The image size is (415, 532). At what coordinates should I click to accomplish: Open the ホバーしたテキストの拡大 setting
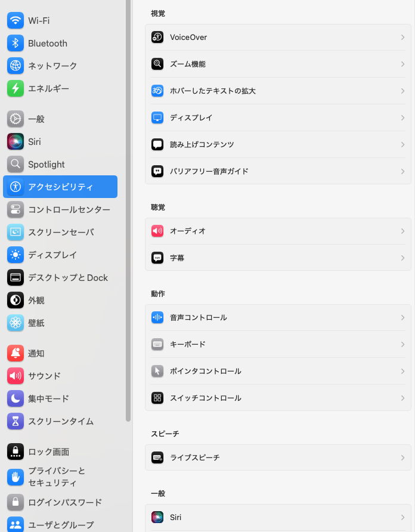point(278,91)
